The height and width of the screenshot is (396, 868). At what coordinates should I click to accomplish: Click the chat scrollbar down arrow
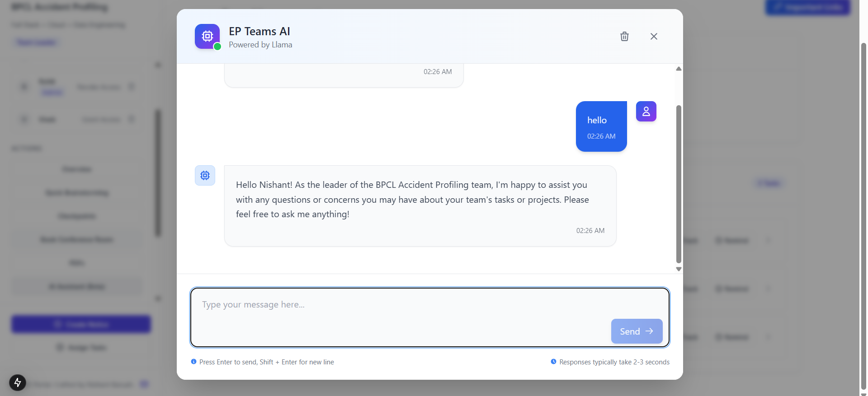coord(679,269)
